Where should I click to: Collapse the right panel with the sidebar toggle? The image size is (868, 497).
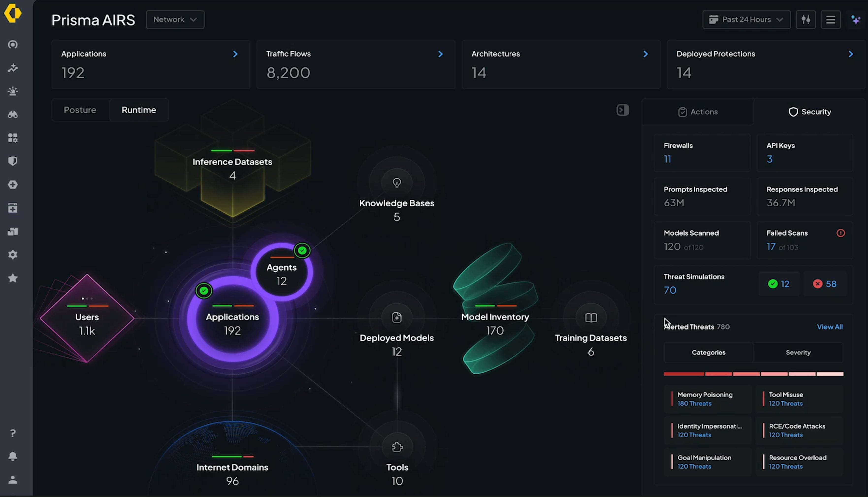(x=622, y=110)
